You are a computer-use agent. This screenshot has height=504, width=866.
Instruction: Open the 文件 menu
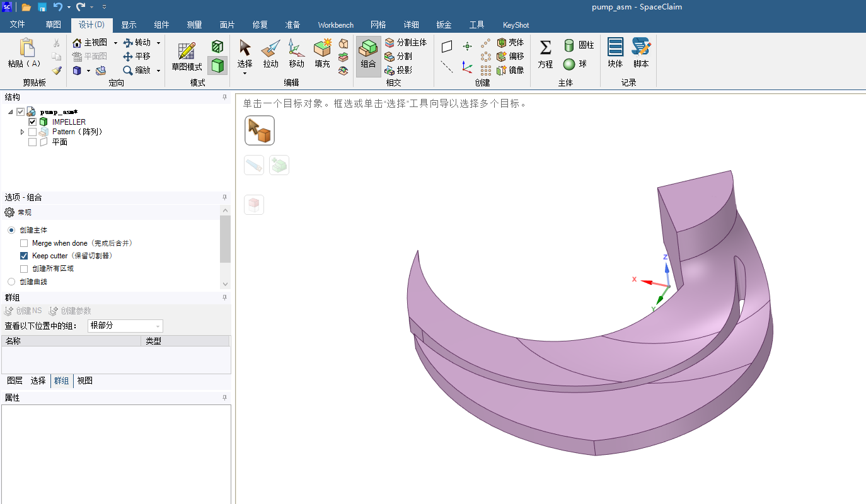point(18,25)
